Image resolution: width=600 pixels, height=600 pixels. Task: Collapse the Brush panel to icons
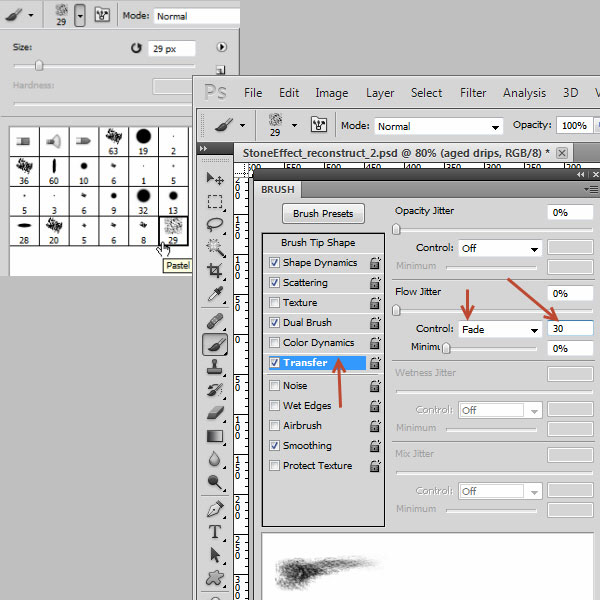(580, 174)
